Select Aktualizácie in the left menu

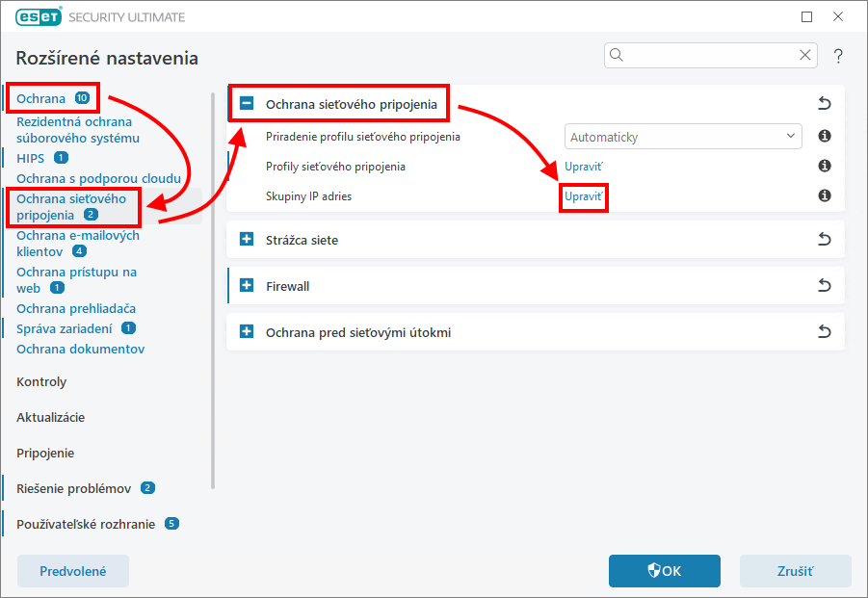point(50,417)
